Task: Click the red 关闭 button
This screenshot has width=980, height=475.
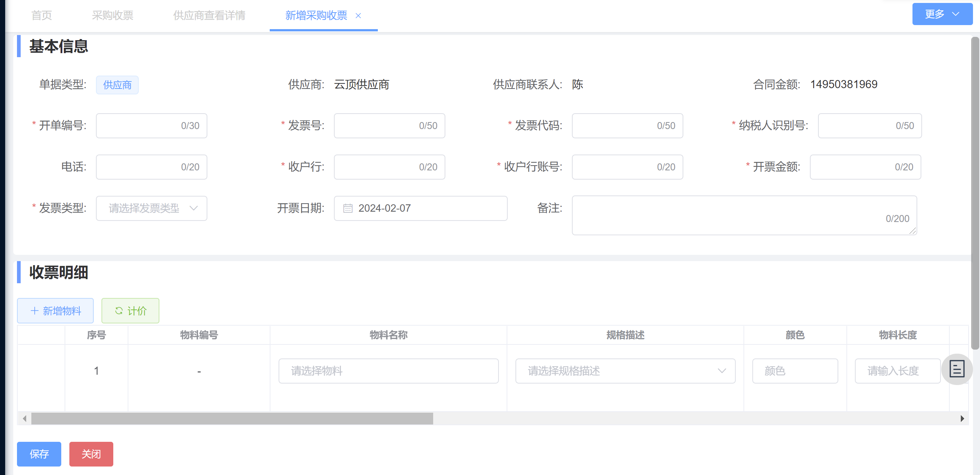Action: click(91, 454)
